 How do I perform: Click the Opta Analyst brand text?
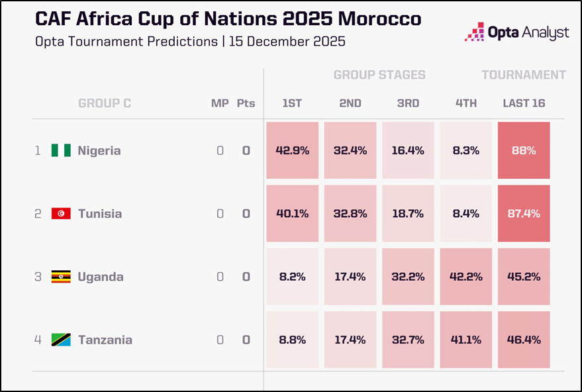[528, 32]
